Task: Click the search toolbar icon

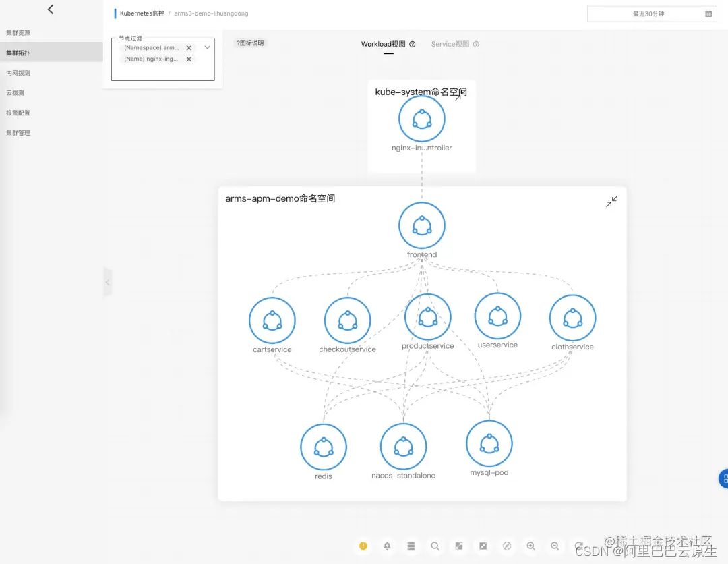Action: pyautogui.click(x=435, y=546)
